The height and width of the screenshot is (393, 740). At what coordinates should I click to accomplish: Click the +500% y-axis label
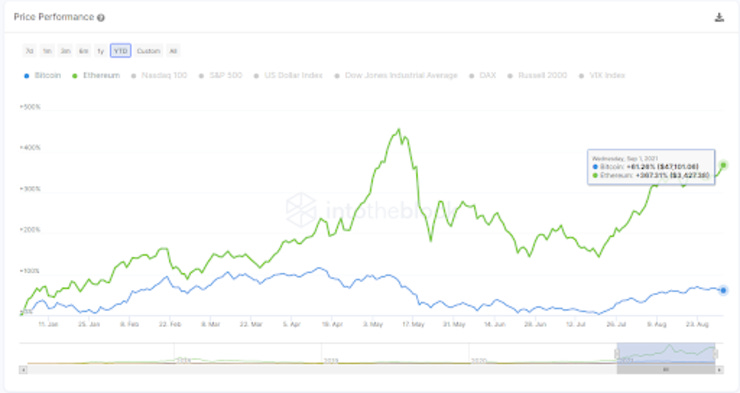(30, 107)
